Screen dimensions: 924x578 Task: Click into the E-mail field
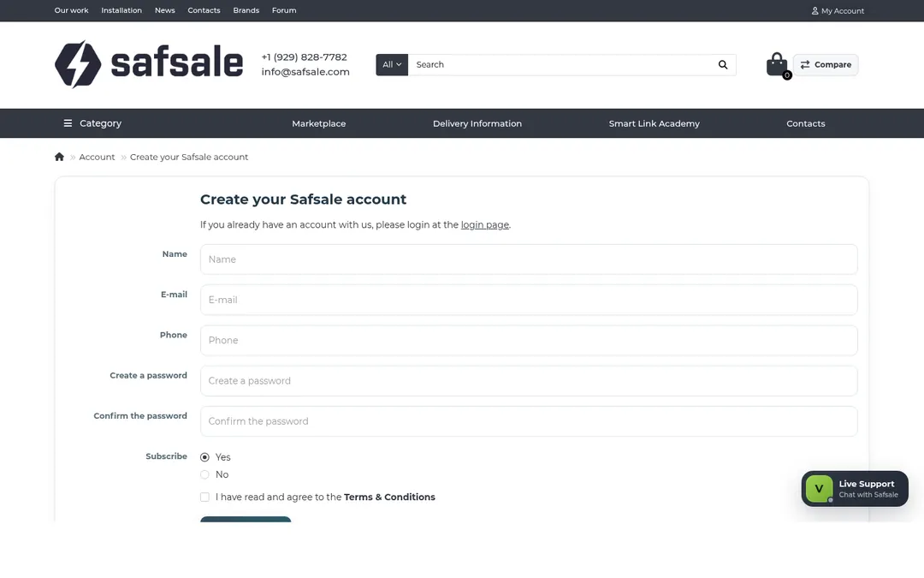coord(529,300)
